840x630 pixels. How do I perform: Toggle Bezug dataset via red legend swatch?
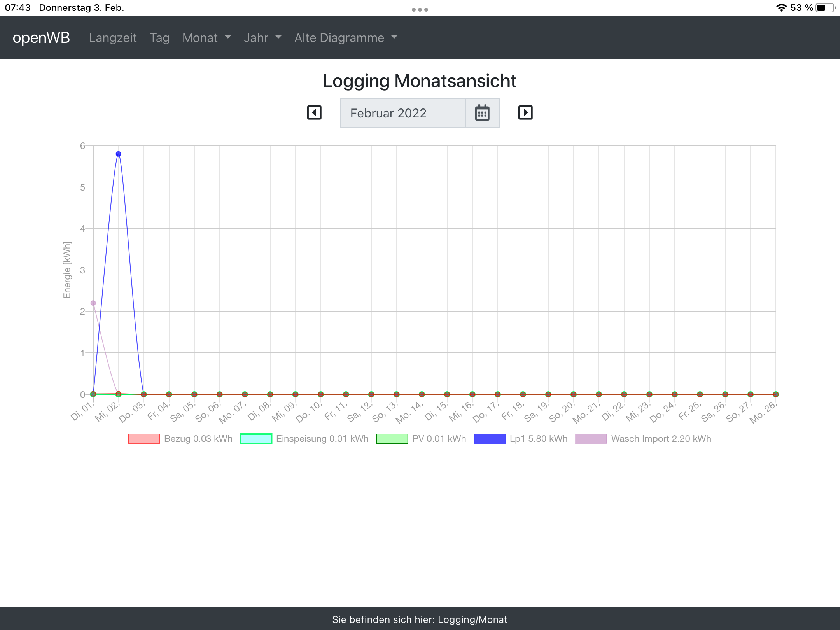point(144,439)
